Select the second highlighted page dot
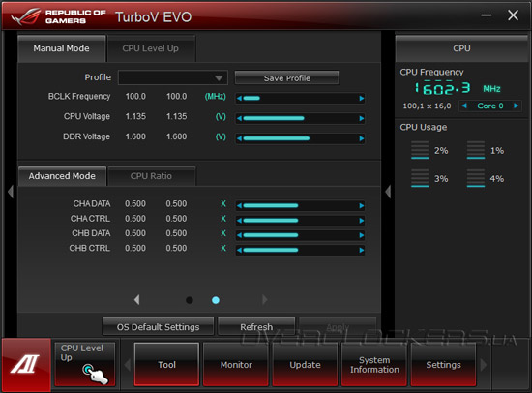 pos(216,300)
